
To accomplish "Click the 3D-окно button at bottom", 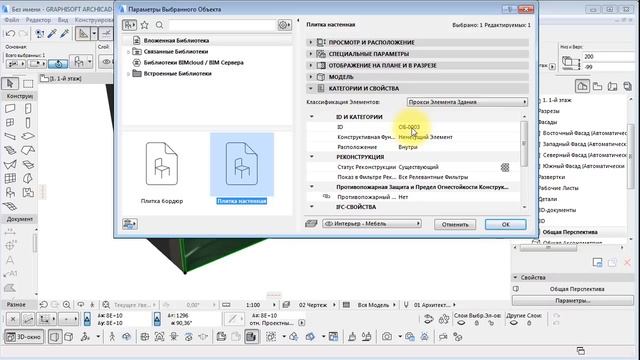I will pos(24,337).
